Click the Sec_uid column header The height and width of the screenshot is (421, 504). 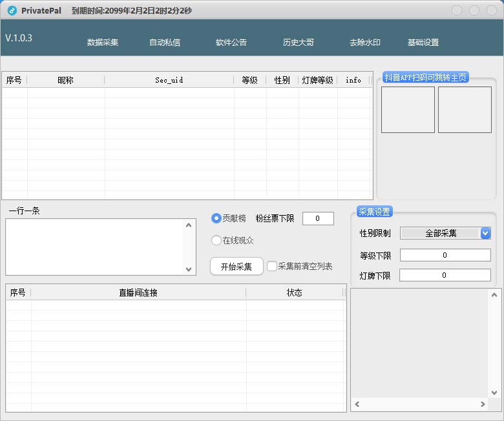(169, 80)
